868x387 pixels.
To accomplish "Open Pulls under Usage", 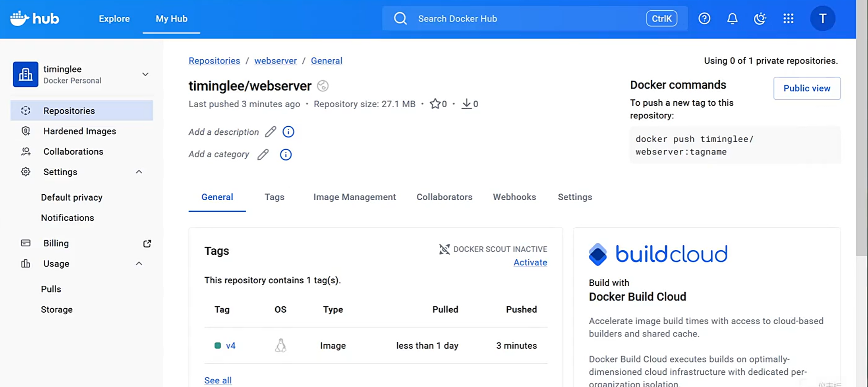I will click(51, 289).
